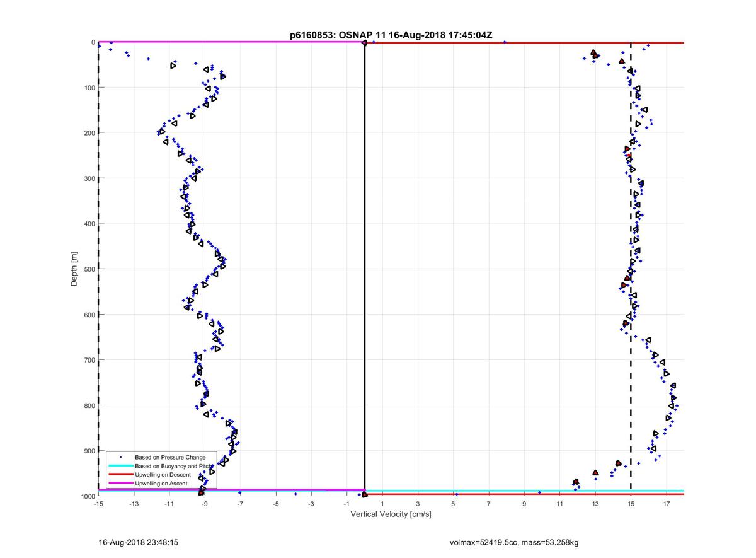Click the x-axis tick label 9
This screenshot has width=756, height=558.
524,504
